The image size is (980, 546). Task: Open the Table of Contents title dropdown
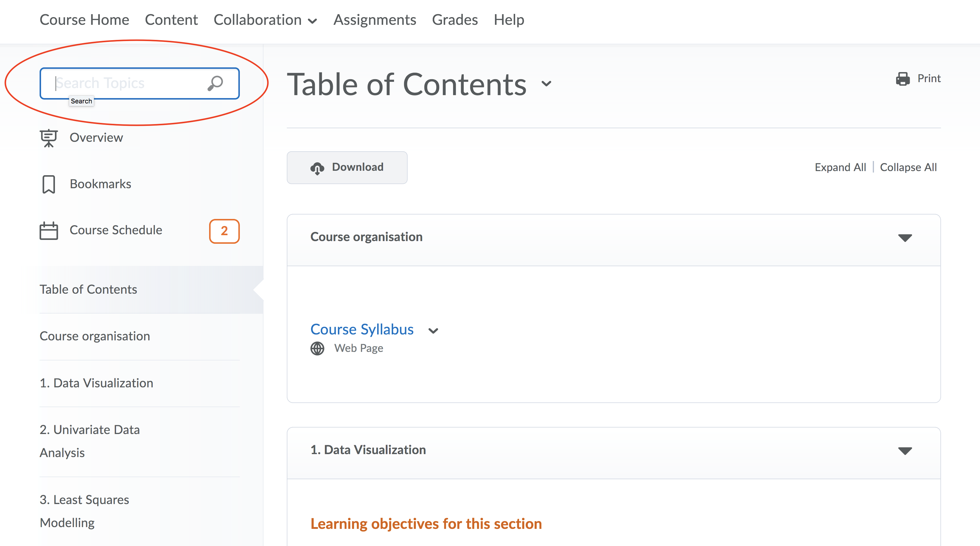546,83
